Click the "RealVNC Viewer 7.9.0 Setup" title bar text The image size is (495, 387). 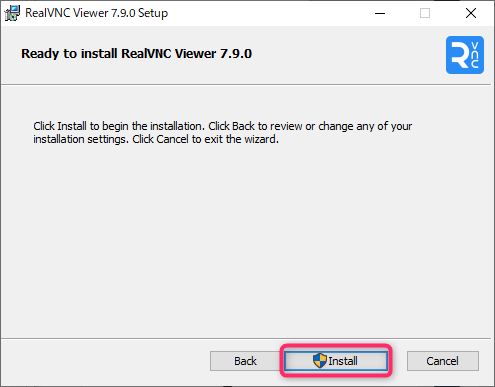[97, 13]
